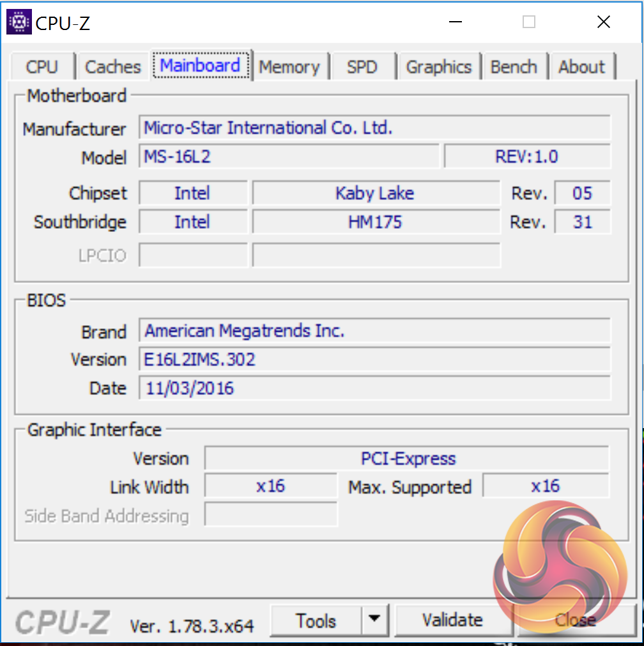Click the CPU-Z app icon in title bar
The image size is (644, 646).
[x=19, y=22]
